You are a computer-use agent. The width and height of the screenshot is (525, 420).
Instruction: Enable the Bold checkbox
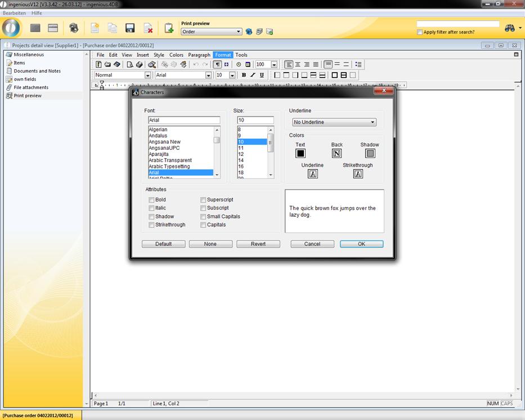(x=151, y=200)
